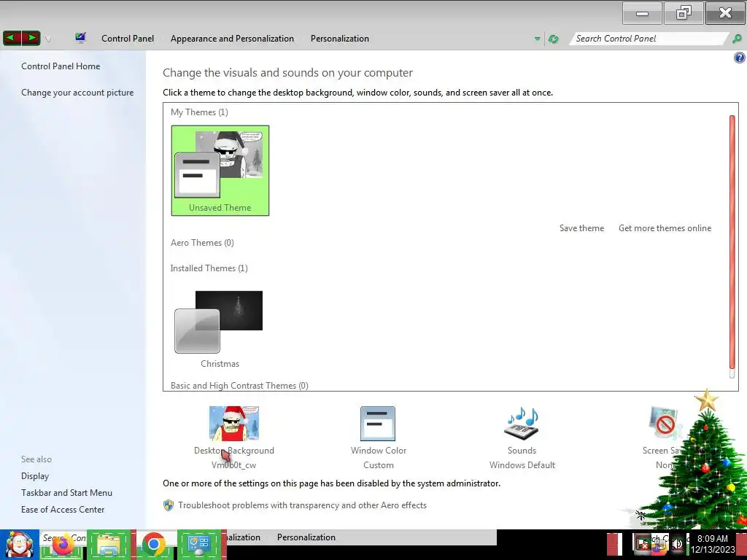
Task: Open the volume speaker tray icon
Action: (677, 544)
